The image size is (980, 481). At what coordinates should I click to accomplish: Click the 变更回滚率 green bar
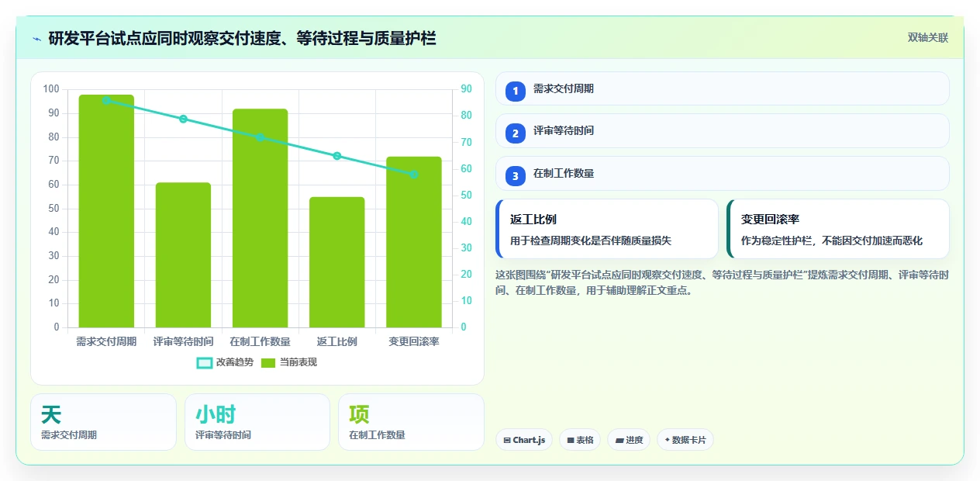pyautogui.click(x=414, y=242)
